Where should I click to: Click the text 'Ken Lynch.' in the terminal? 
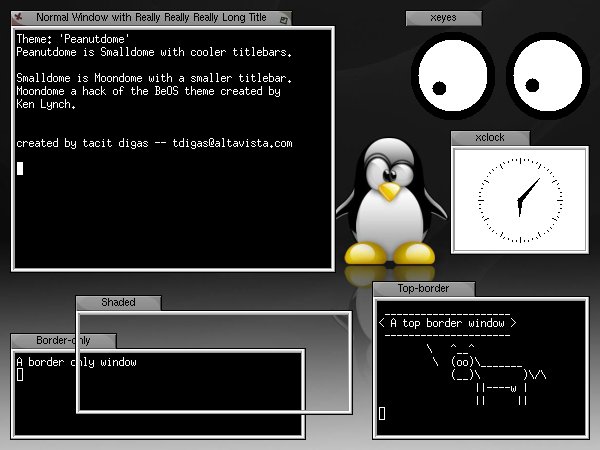[46, 104]
